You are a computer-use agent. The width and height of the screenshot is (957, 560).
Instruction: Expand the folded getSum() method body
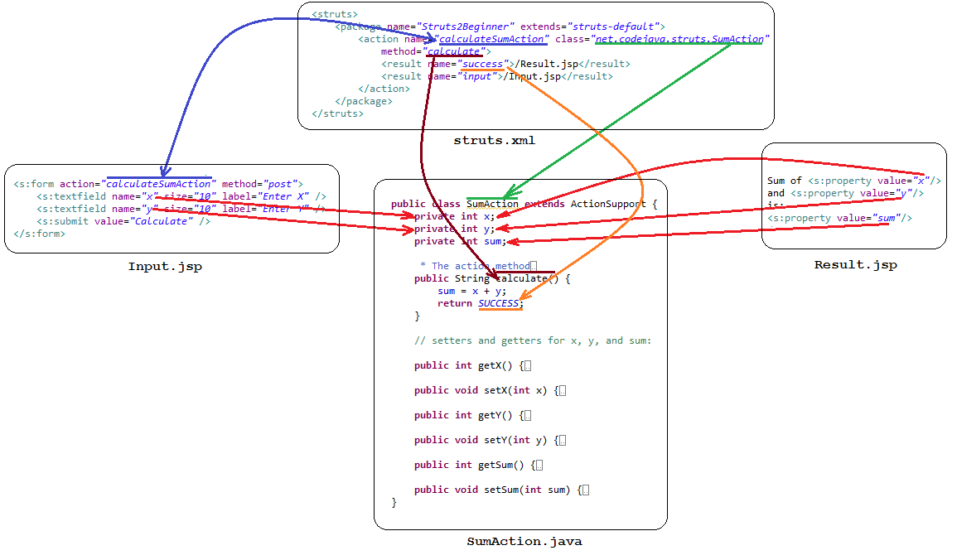[539, 466]
